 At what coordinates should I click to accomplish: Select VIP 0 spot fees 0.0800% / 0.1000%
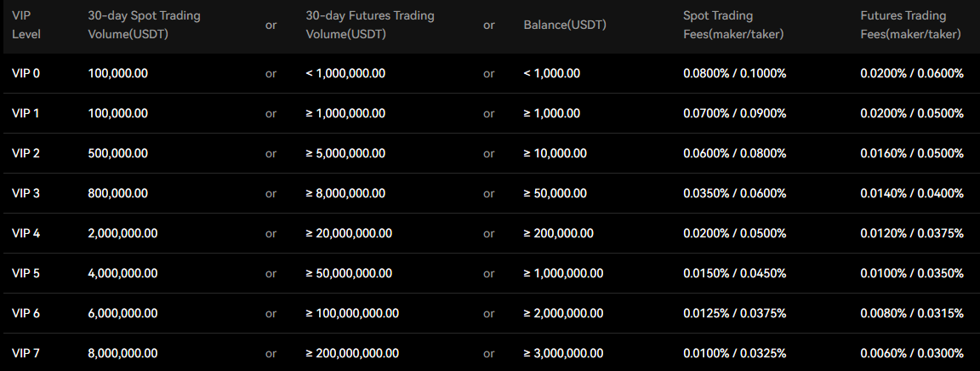[x=734, y=73]
